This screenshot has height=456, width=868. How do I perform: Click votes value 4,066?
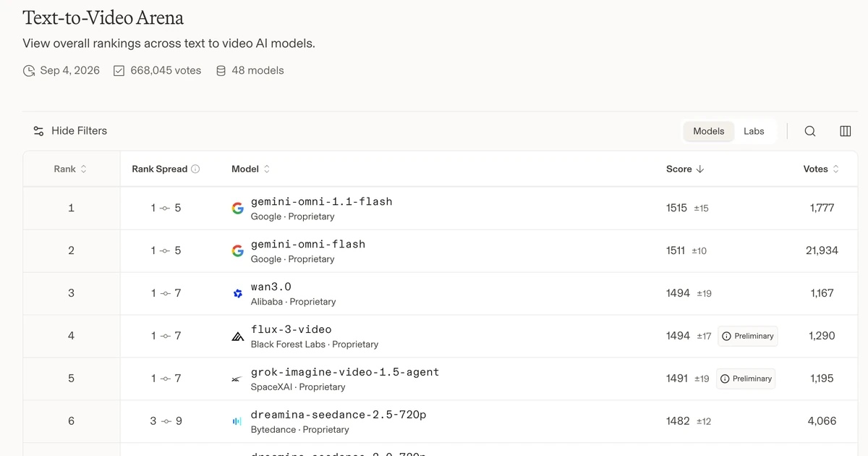coord(822,421)
